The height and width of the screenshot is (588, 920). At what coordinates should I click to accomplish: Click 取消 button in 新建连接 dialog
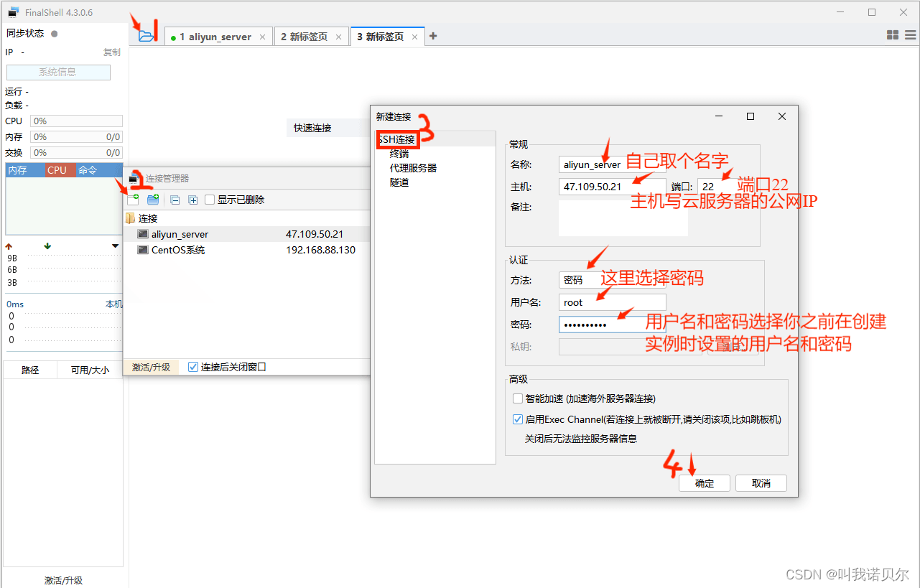click(x=761, y=483)
